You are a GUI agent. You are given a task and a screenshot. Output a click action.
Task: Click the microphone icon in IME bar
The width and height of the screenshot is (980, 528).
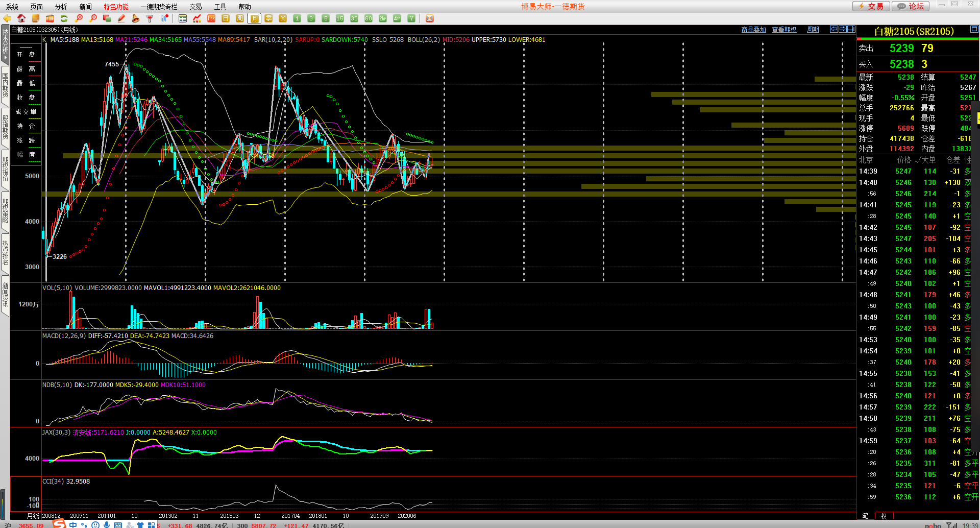click(106, 524)
